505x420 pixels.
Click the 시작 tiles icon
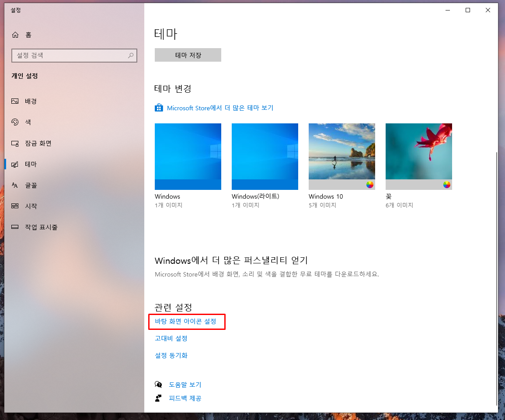15,206
